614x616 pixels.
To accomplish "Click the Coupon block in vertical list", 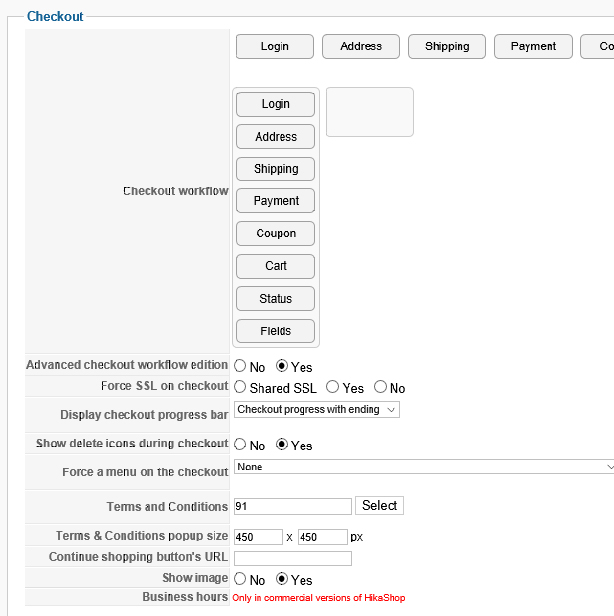I will (x=276, y=233).
